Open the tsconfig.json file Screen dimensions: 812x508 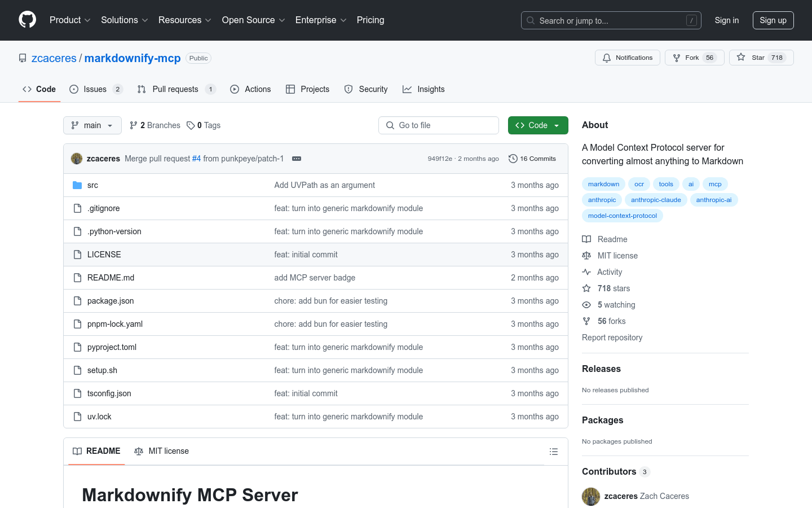[109, 393]
